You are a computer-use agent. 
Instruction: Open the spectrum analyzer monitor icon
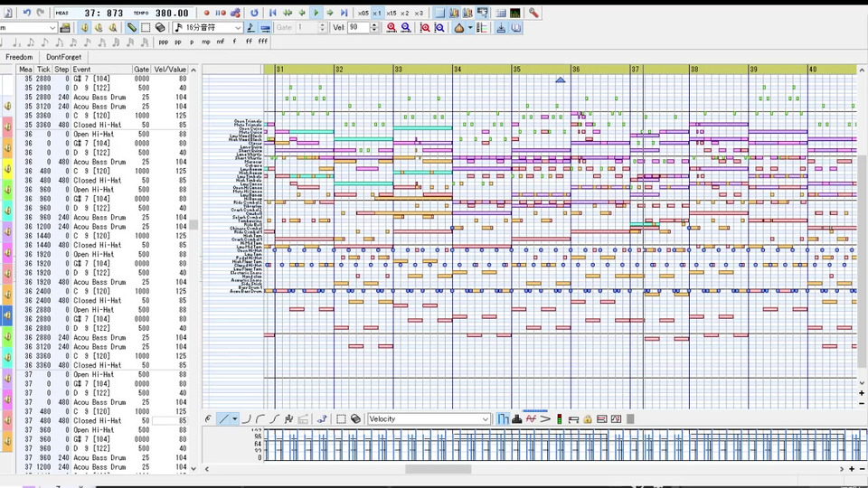514,13
